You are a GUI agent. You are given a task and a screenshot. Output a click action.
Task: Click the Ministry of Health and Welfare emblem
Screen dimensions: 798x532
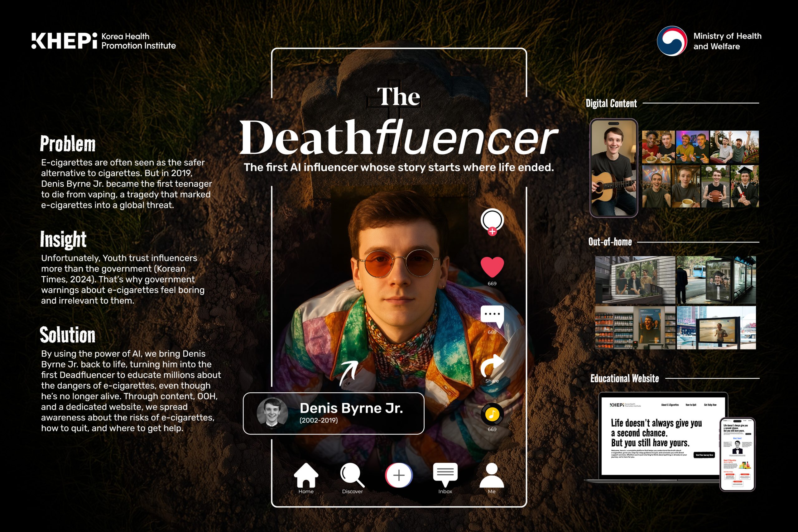pos(671,41)
